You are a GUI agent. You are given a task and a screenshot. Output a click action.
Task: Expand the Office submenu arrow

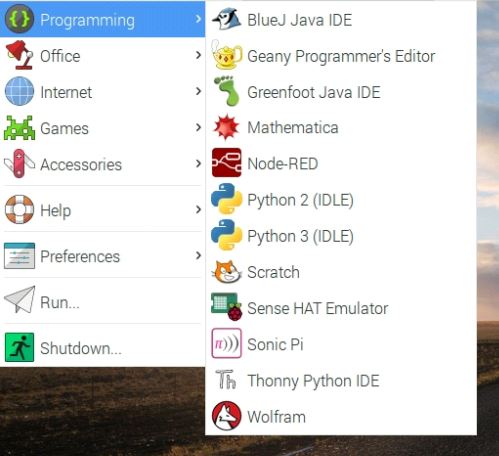pyautogui.click(x=198, y=55)
